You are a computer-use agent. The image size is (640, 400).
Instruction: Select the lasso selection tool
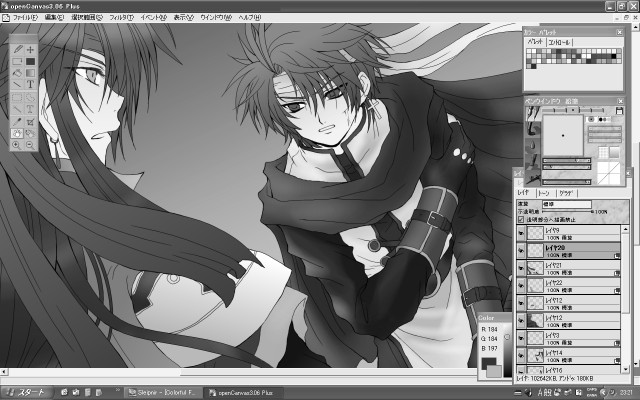click(30, 98)
